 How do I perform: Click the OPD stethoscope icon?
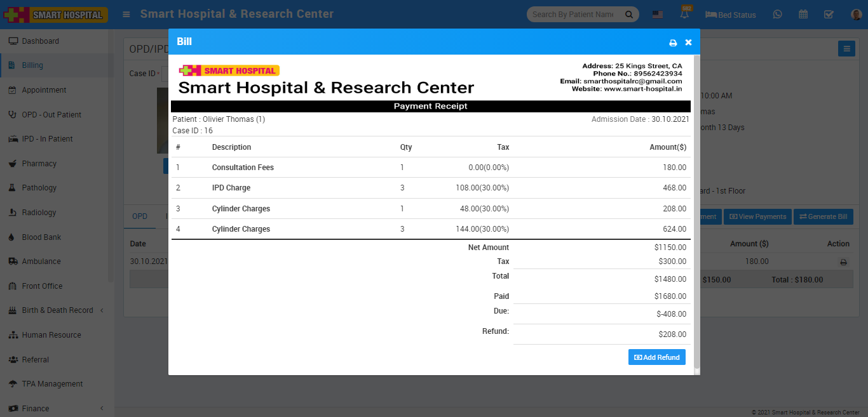coord(12,115)
